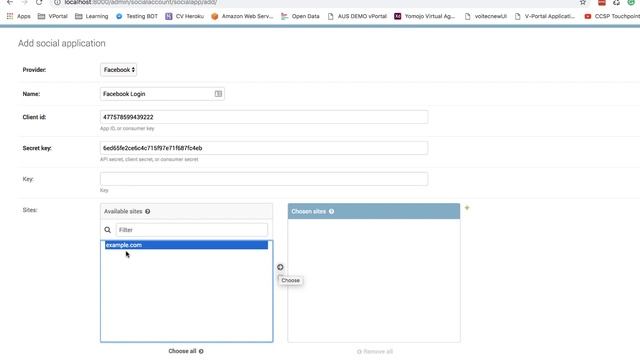Click the Remove all arrow icon
Viewport: 640px width, 360px height.
(359, 351)
